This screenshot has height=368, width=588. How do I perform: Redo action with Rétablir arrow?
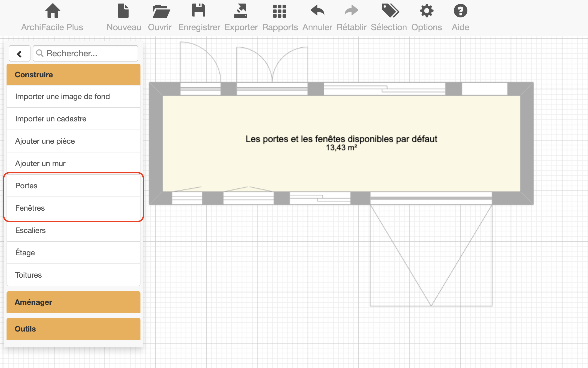[x=351, y=11]
